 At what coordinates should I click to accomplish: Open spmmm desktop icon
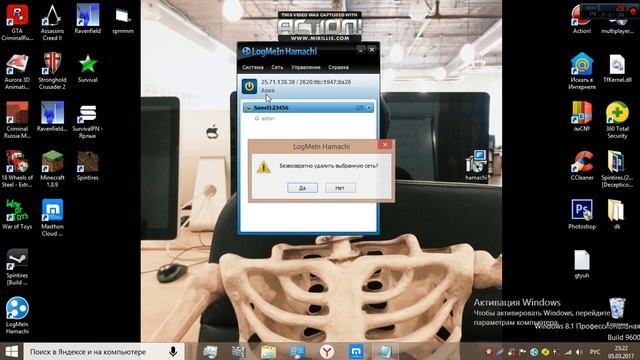[123, 20]
